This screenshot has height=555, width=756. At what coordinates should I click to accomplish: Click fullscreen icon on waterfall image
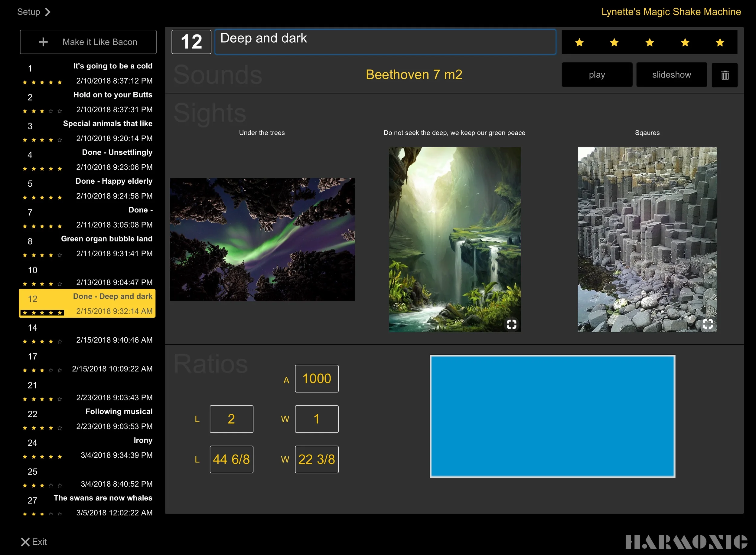tap(511, 324)
